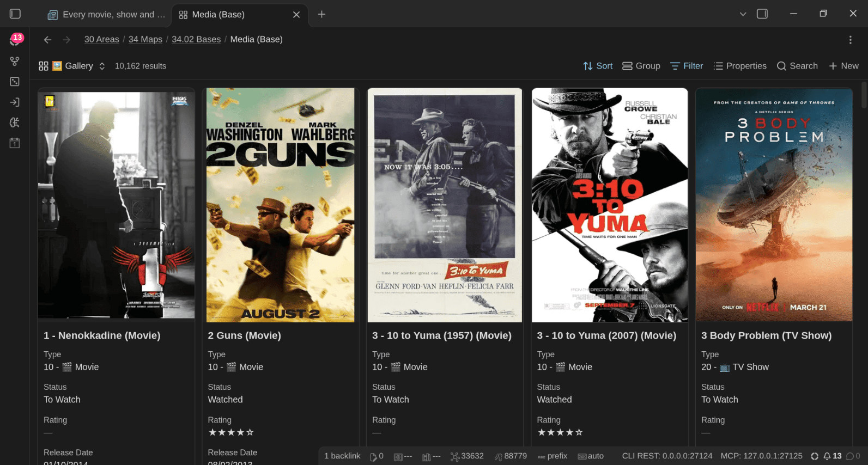Viewport: 868px width, 465px height.
Task: Click the 88779 status bar item
Action: click(x=511, y=456)
